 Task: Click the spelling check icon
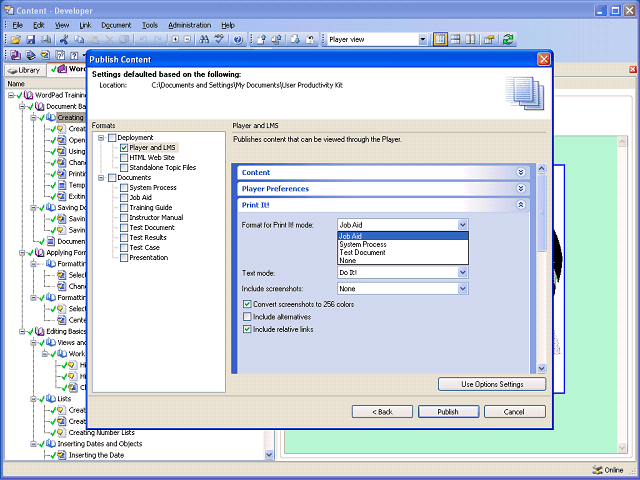pyautogui.click(x=219, y=40)
